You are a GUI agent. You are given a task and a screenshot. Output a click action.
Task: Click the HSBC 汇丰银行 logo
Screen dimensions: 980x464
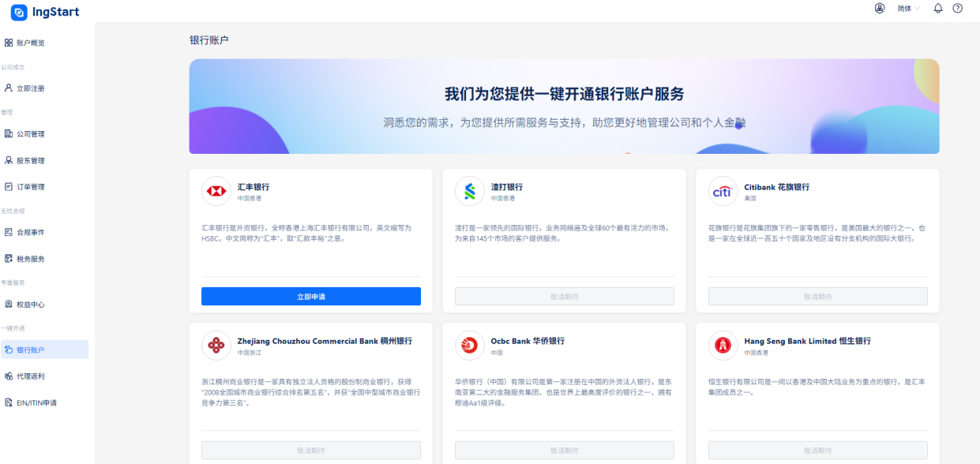coord(216,192)
